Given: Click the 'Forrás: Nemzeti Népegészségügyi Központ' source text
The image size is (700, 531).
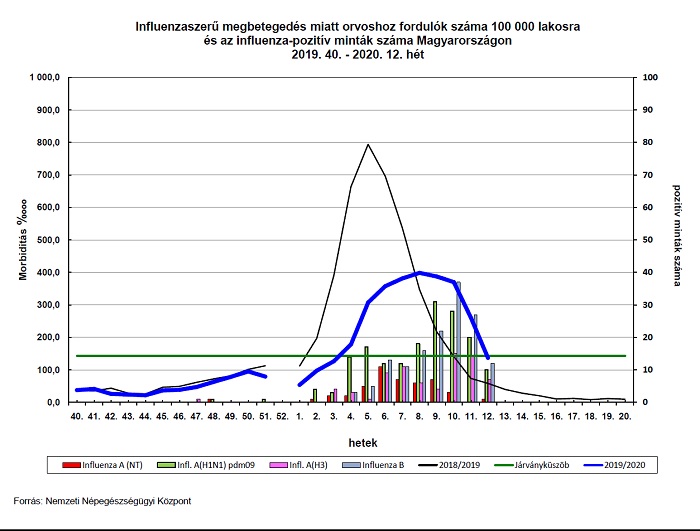Looking at the screenshot, I should click(x=103, y=500).
